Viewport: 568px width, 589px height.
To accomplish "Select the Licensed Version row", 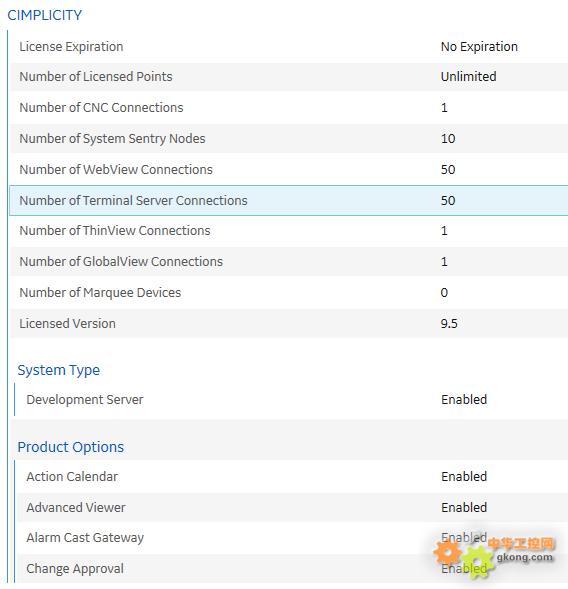I will [x=289, y=323].
